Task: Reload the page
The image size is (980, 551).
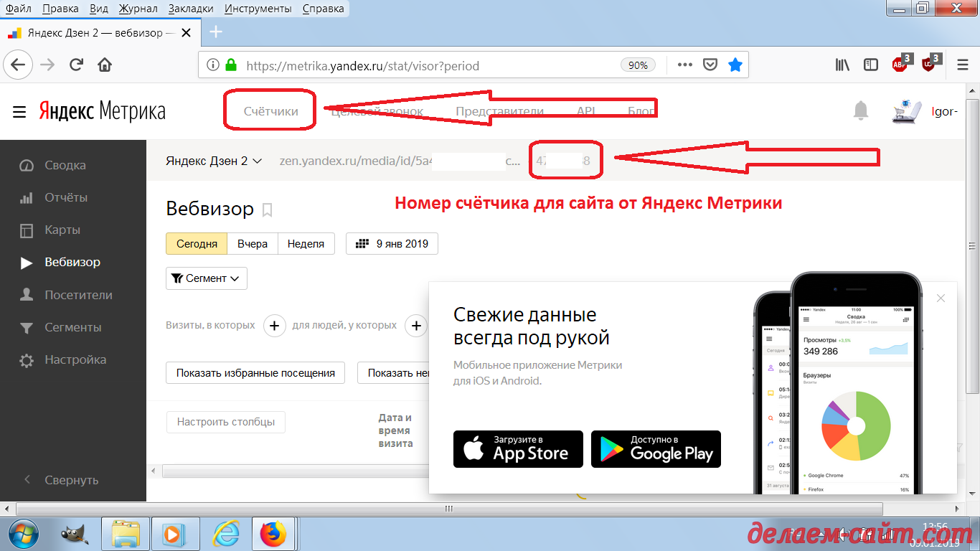Action: (x=76, y=65)
